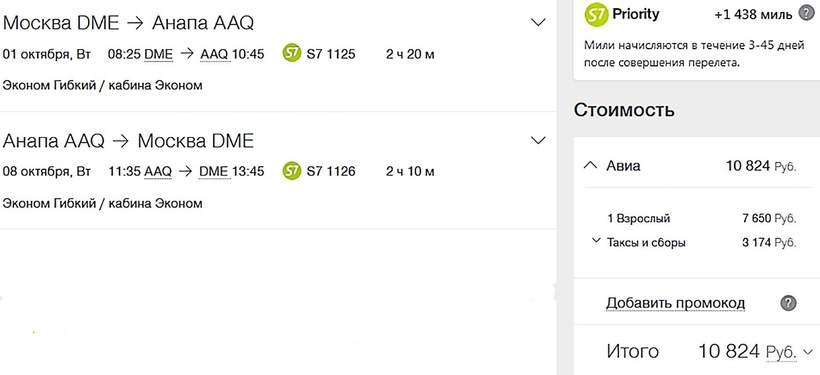
Task: Click AAQ arrival airport code at 10:45
Action: tap(214, 54)
